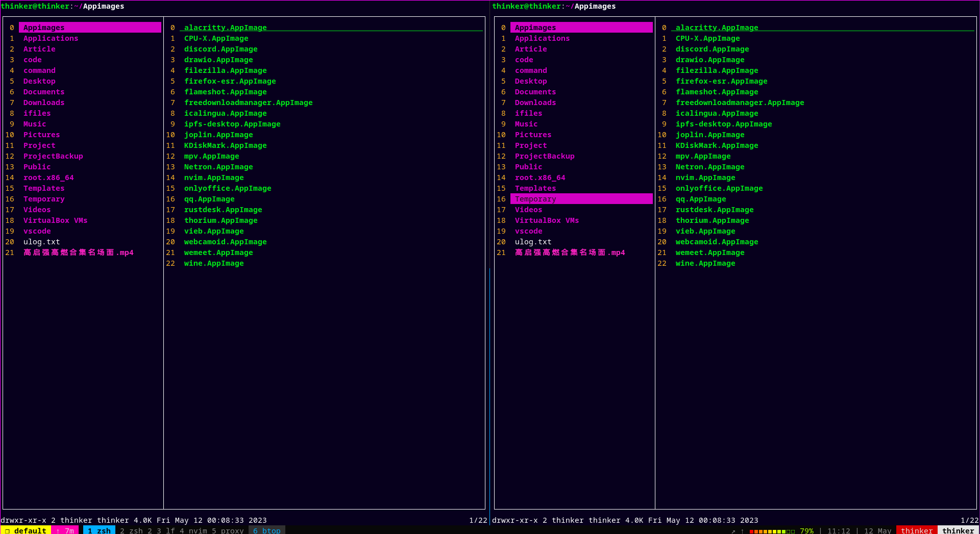Open the "Downloads" folder in left pane

pos(43,103)
